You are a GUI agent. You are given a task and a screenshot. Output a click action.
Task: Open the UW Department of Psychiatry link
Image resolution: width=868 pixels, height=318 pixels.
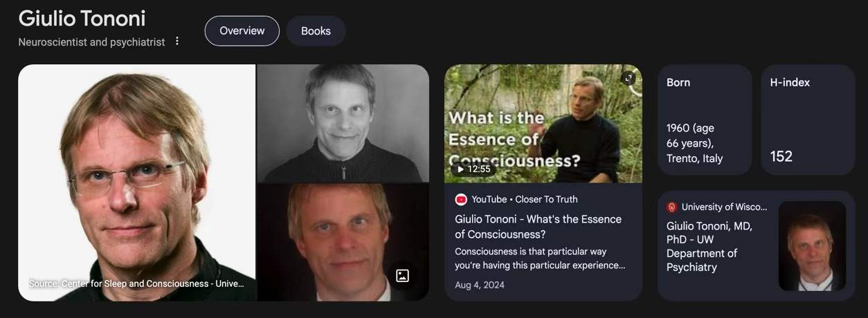[709, 247]
